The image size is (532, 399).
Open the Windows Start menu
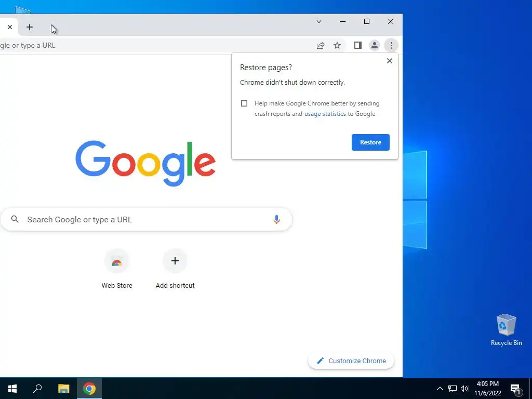[12, 389]
